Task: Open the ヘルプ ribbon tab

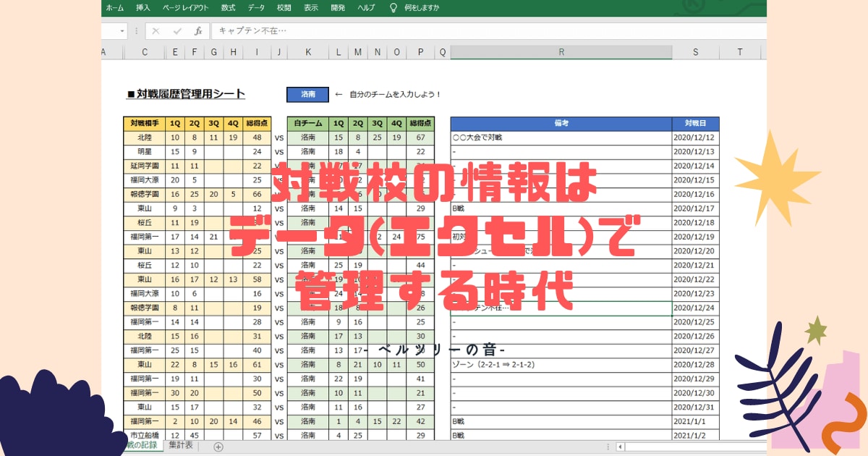Action: click(366, 8)
